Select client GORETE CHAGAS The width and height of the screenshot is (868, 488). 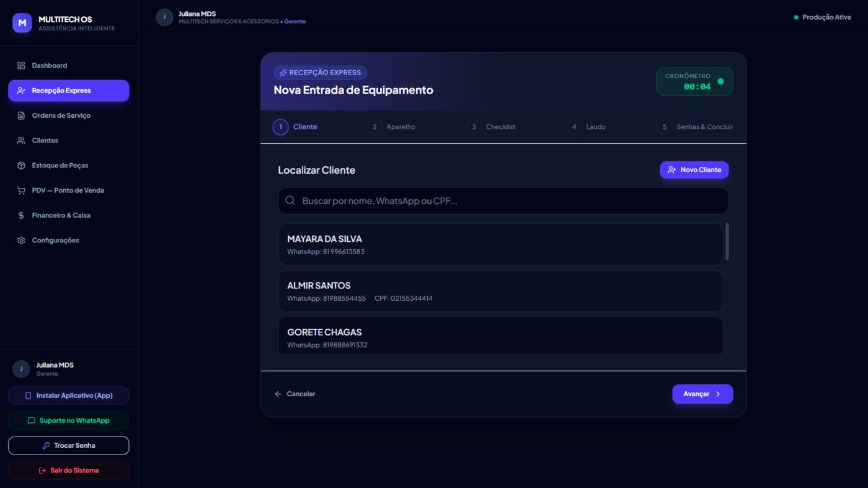(x=500, y=335)
